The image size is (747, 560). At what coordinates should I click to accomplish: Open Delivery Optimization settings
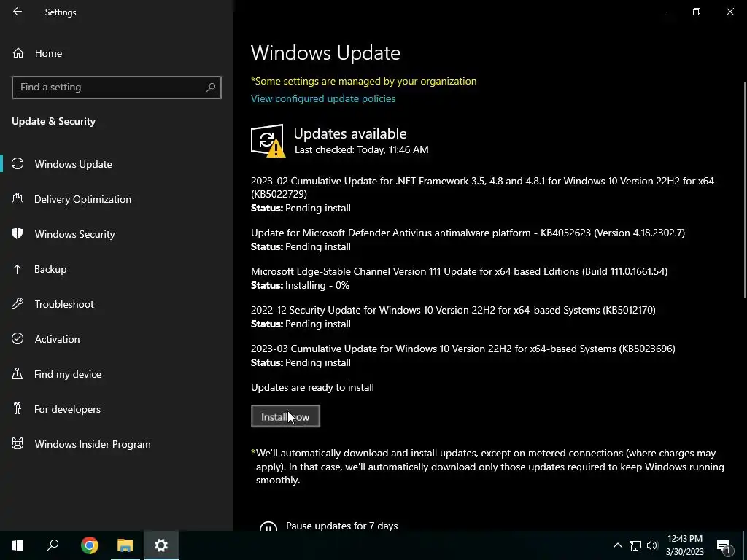pos(82,199)
